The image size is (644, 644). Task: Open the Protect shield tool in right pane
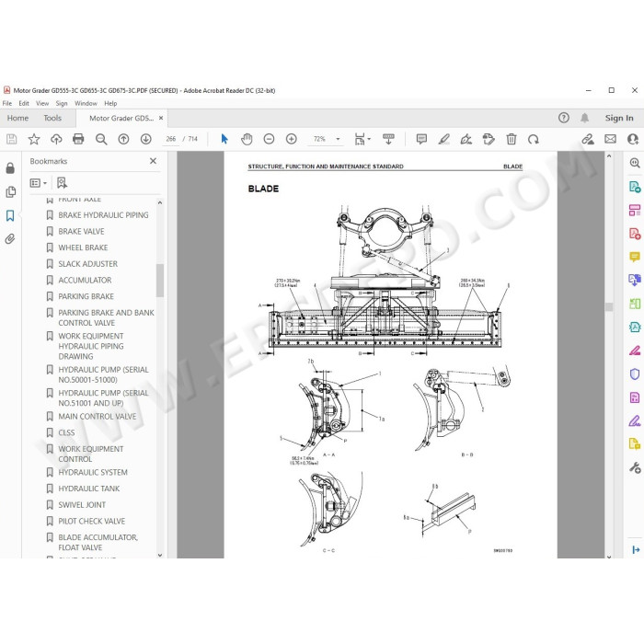point(635,374)
